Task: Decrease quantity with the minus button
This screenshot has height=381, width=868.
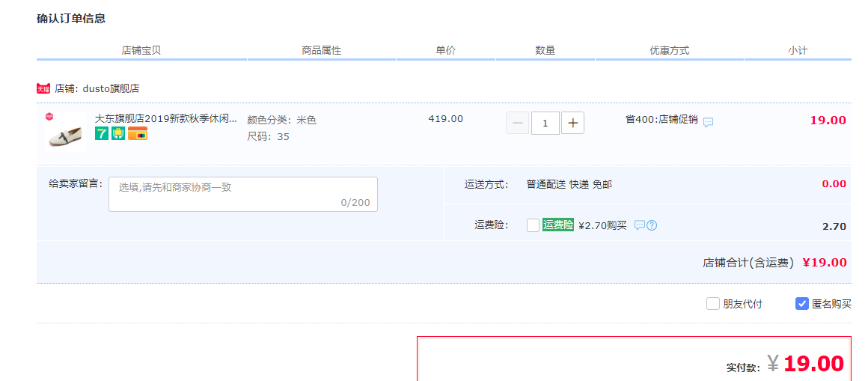Action: pos(518,123)
